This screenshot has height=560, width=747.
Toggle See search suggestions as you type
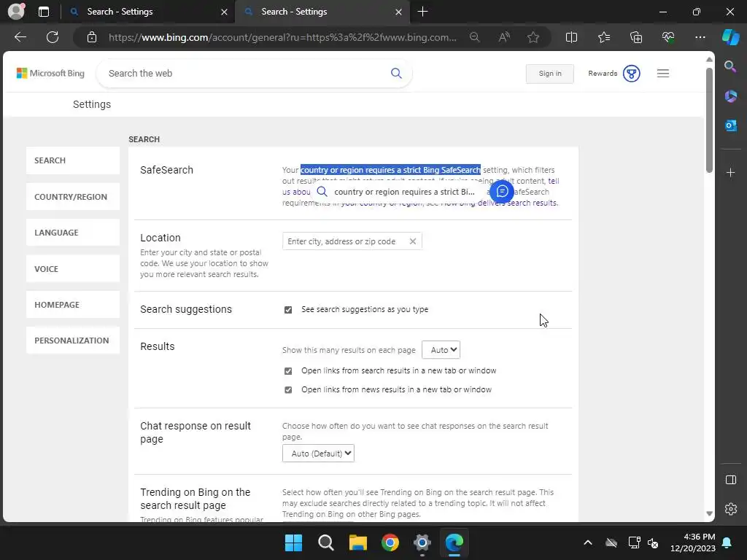coord(288,310)
